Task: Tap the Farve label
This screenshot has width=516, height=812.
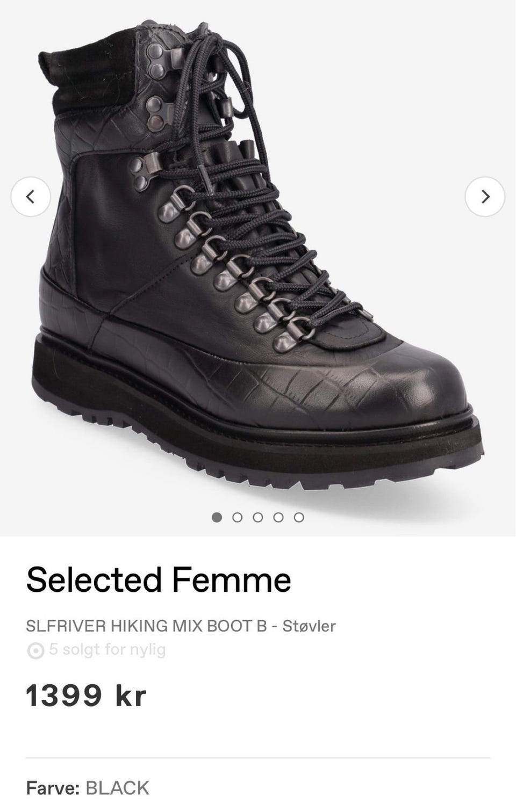Action: (53, 788)
